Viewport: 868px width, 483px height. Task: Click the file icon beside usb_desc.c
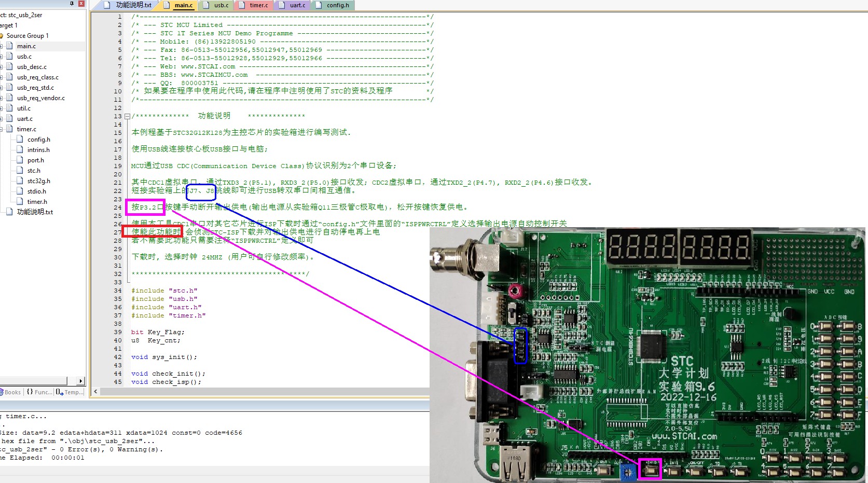coord(9,67)
